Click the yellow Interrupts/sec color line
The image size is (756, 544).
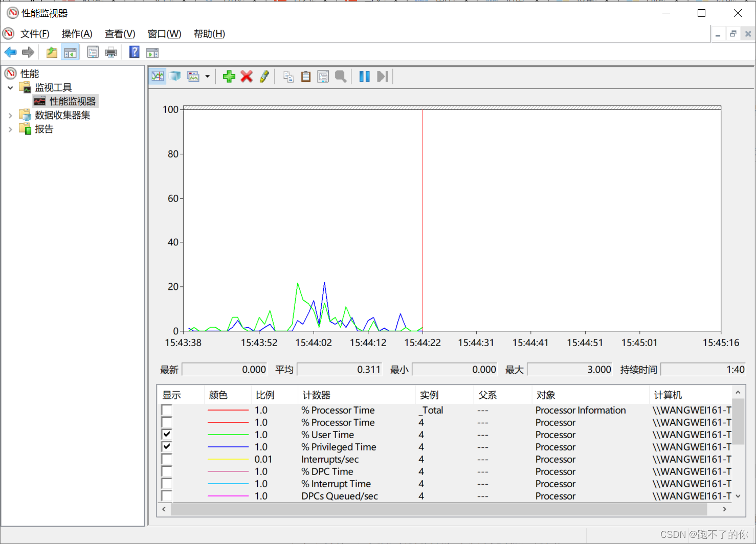pos(228,459)
